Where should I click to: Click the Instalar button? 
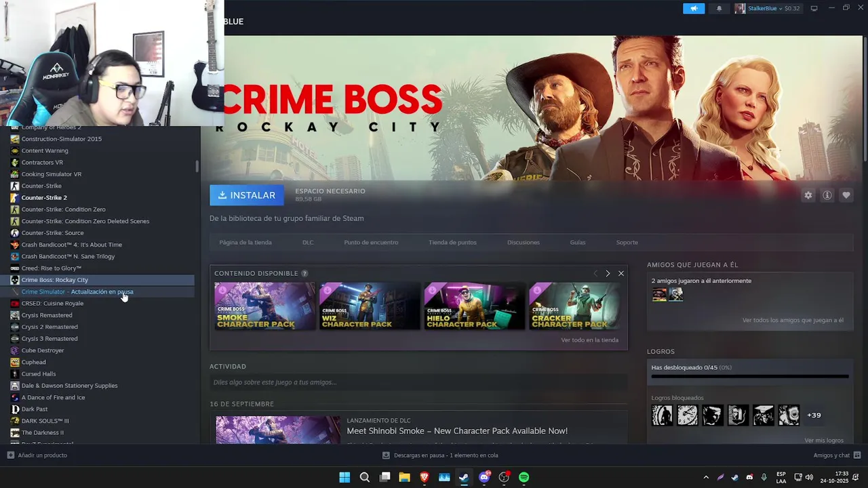[247, 195]
